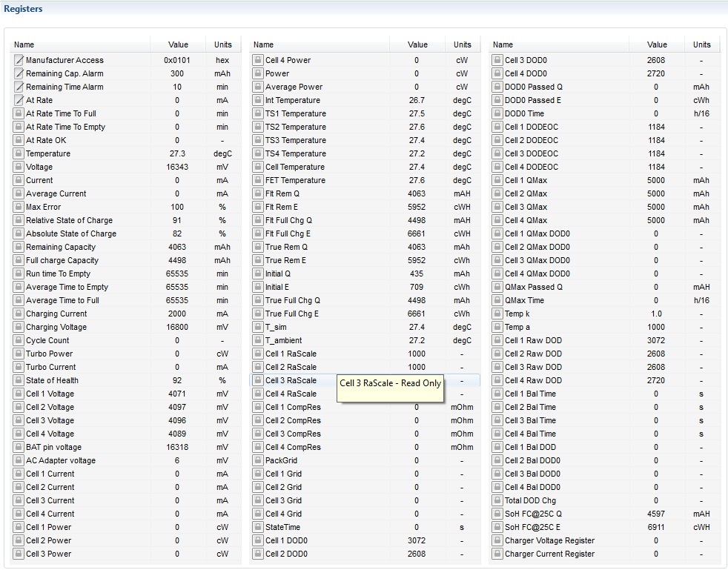
Task: Select the Run time To Empty label
Action: click(58, 274)
